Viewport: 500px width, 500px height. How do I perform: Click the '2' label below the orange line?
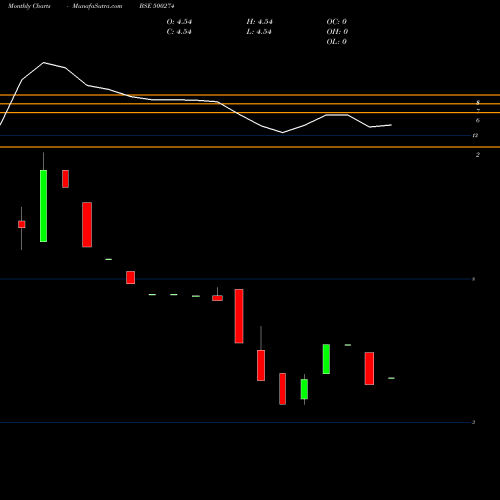tap(478, 155)
